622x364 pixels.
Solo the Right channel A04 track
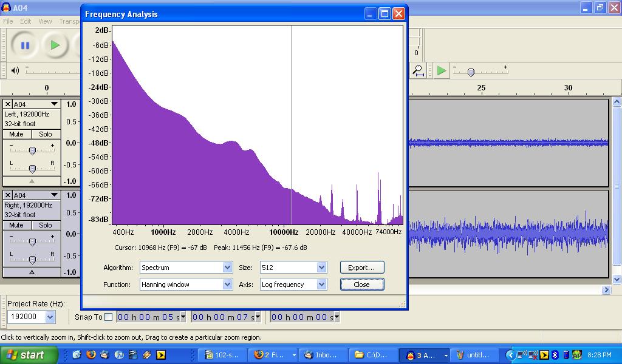click(46, 225)
